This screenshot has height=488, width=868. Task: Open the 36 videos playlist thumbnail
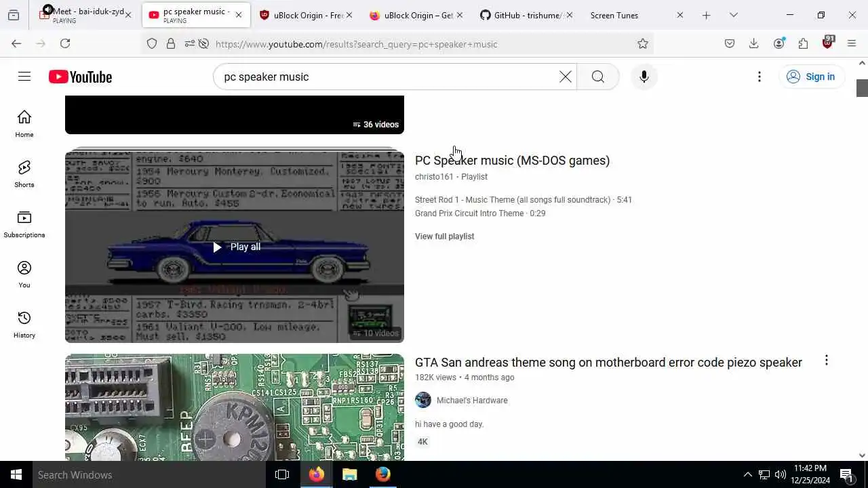235,115
